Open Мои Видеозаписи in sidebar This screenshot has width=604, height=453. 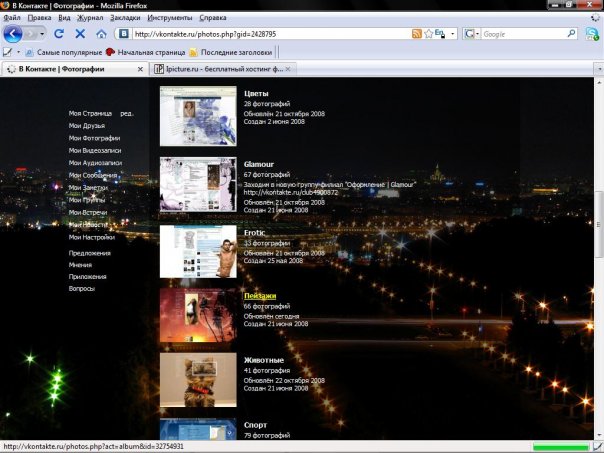tap(95, 150)
